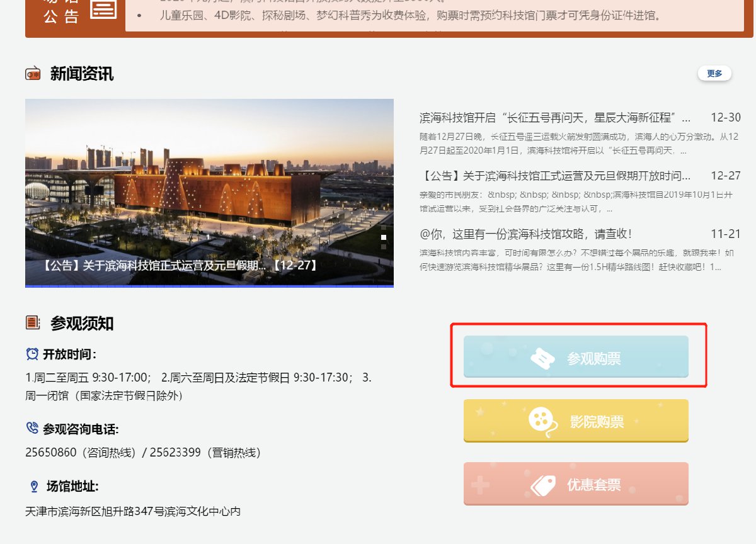Click summary text 随着12月27日晚，长征五号遥三运载火箭
Viewport: 756px width, 544px height.
[x=580, y=144]
